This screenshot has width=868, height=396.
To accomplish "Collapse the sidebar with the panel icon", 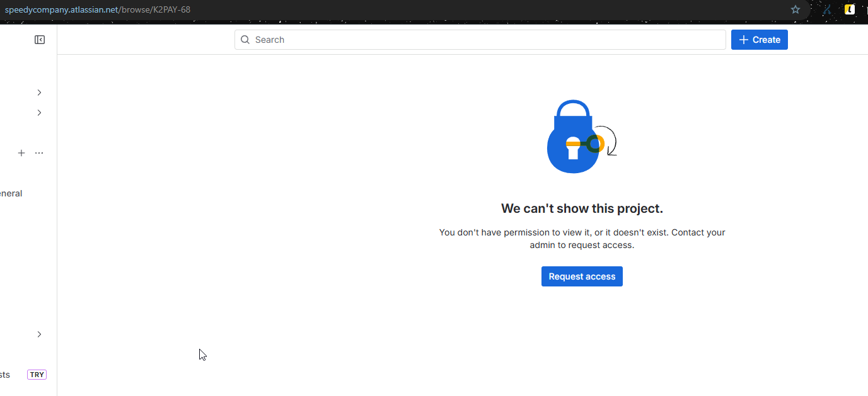I will pos(40,40).
